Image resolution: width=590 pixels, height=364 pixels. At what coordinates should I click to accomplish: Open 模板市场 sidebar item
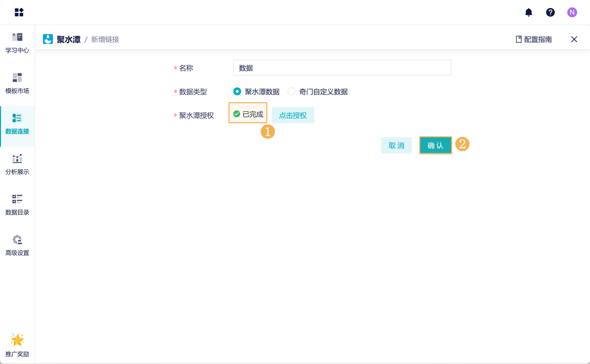coord(17,84)
